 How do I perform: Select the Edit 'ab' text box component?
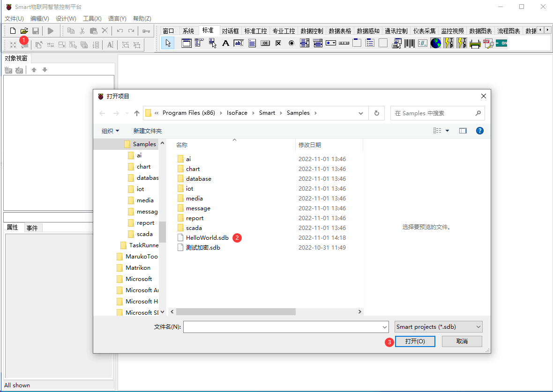click(239, 44)
